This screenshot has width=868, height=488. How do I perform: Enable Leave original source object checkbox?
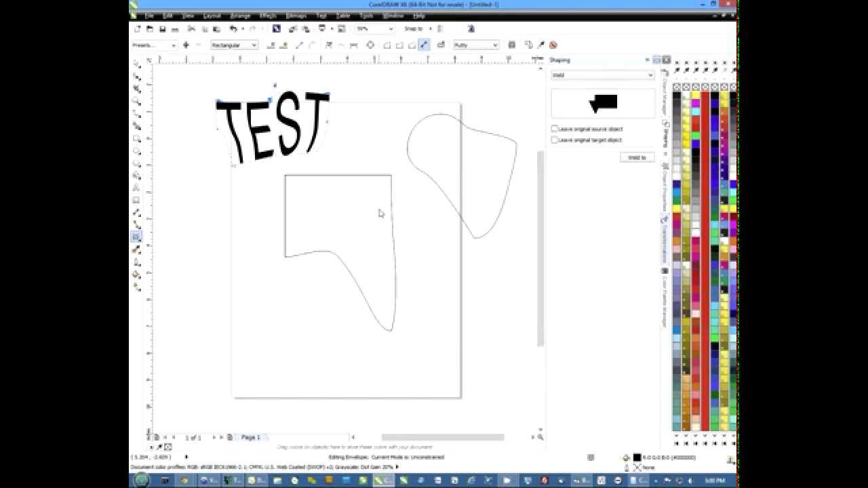coord(555,129)
